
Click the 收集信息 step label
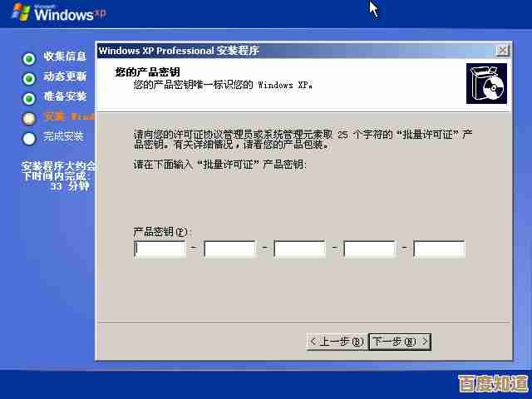[x=65, y=57]
